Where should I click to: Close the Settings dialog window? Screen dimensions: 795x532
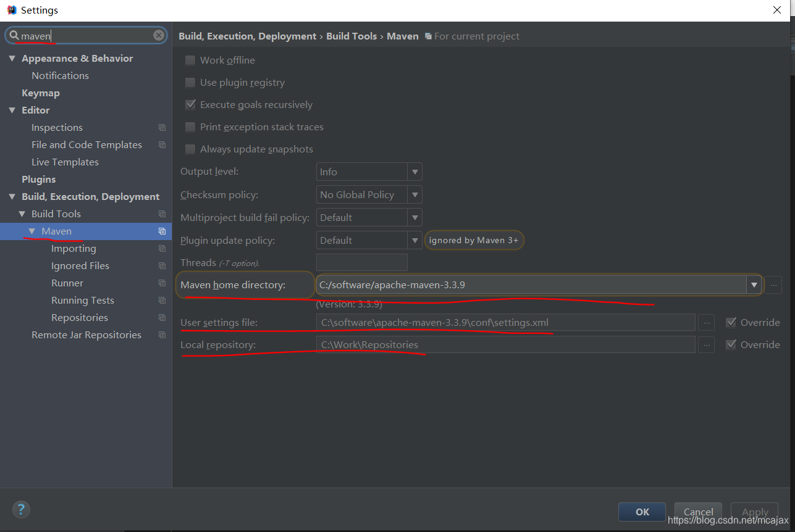point(777,10)
